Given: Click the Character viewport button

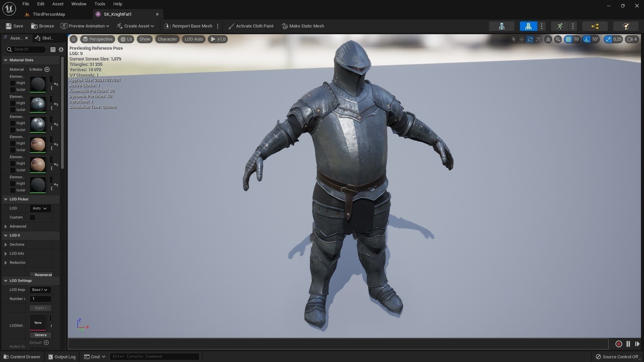Looking at the screenshot, I should [167, 39].
